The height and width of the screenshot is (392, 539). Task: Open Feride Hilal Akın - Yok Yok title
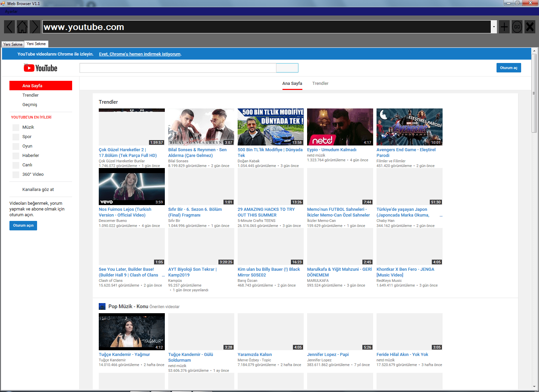point(402,355)
